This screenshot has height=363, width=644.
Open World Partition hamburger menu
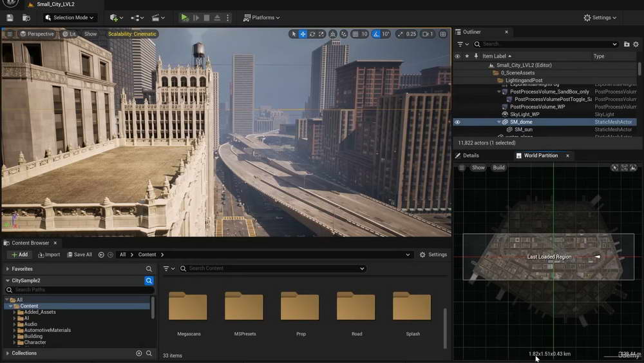click(x=462, y=168)
